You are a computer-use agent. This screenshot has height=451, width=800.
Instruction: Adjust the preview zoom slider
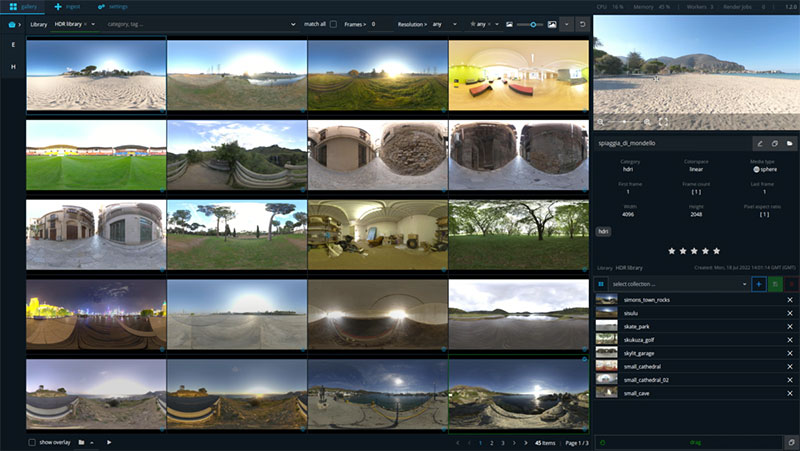tap(624, 122)
